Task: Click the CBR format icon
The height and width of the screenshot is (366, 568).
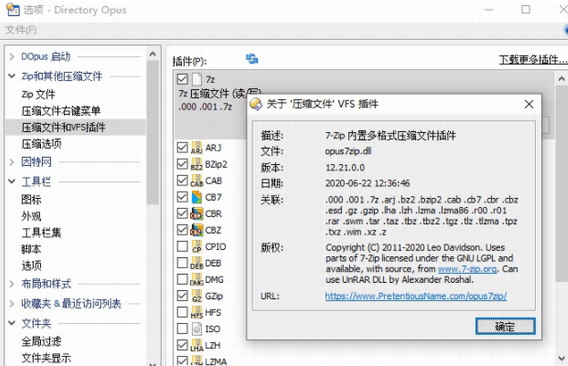Action: [196, 213]
